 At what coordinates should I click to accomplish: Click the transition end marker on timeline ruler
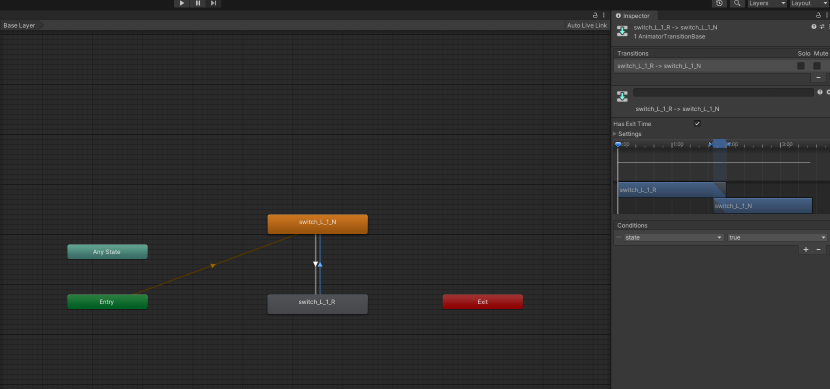click(x=728, y=144)
